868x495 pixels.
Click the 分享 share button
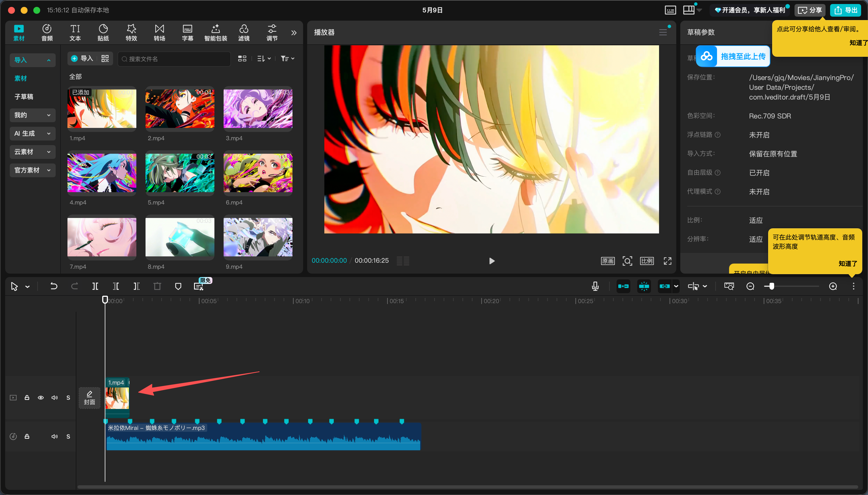(810, 10)
